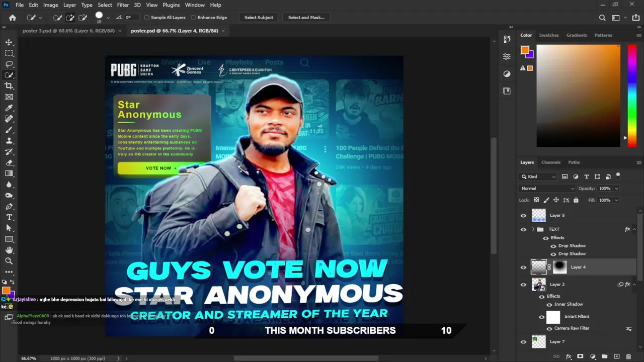
Task: Open the Select menu
Action: point(105,5)
